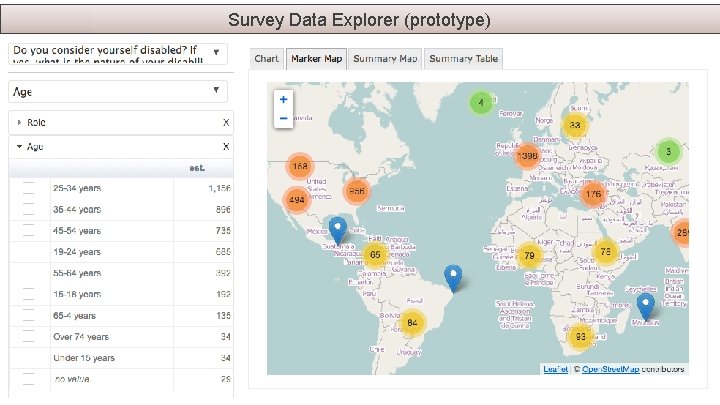
Task: Tick the checkbox for the 135 count row
Action: (28, 315)
